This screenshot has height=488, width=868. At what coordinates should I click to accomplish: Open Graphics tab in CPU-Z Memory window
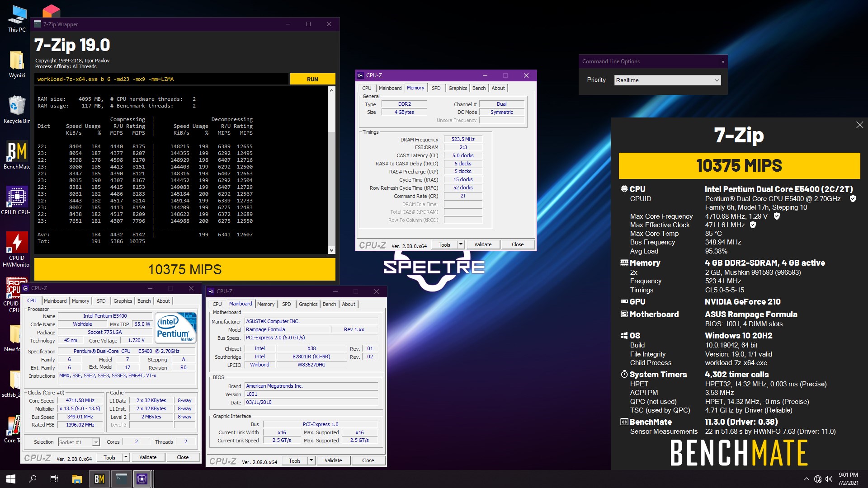point(458,88)
